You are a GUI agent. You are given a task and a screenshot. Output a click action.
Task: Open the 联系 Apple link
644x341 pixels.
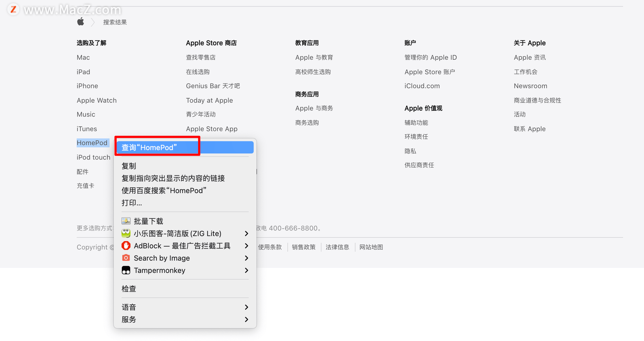[x=530, y=129]
